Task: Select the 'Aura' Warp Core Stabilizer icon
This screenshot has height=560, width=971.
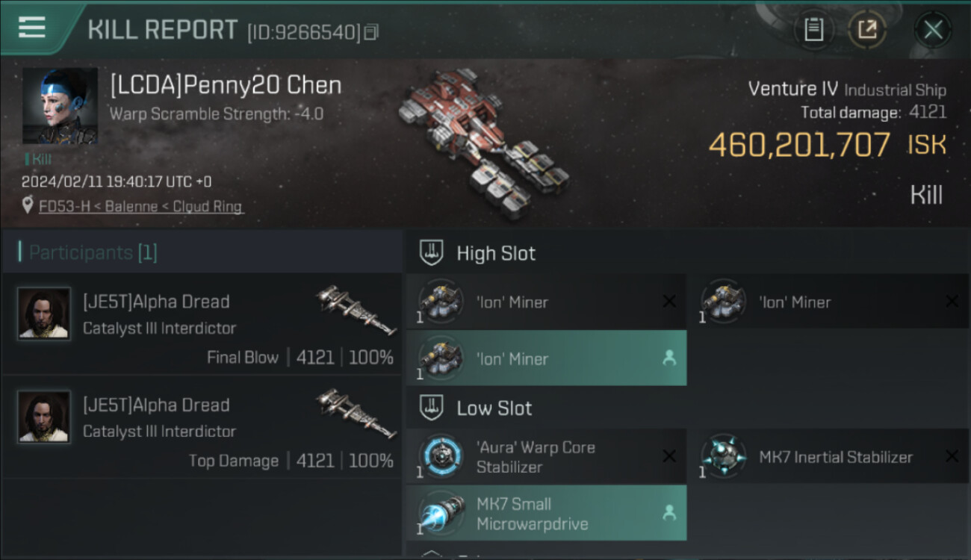Action: point(440,456)
